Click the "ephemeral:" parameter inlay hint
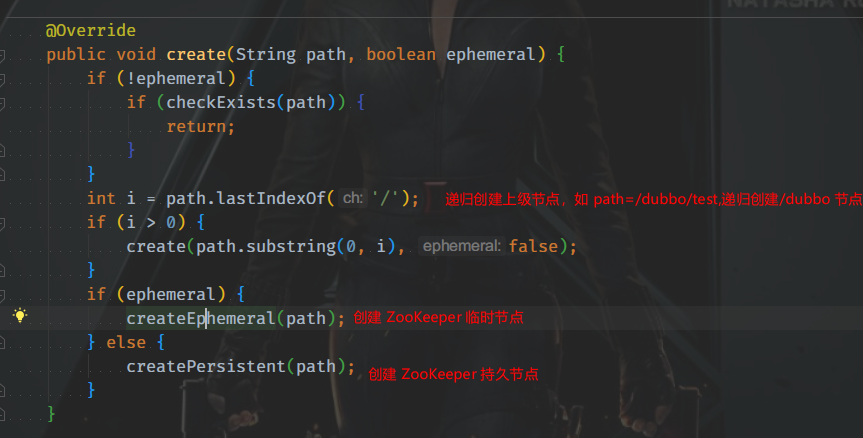 coord(462,246)
